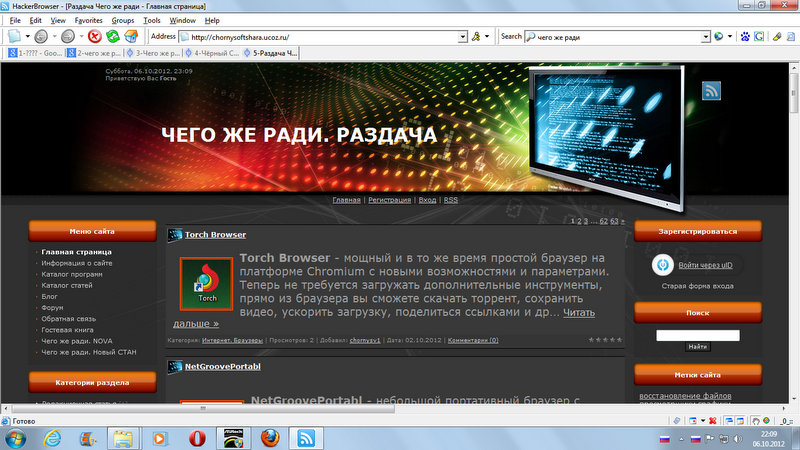The width and height of the screenshot is (800, 450).
Task: Show hidden tray icons arrow
Action: (681, 439)
